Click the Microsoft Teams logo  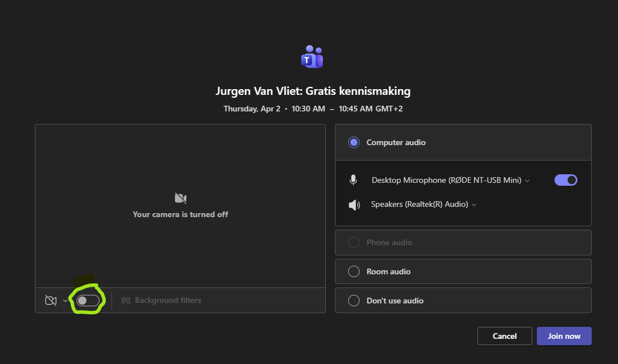click(x=312, y=57)
